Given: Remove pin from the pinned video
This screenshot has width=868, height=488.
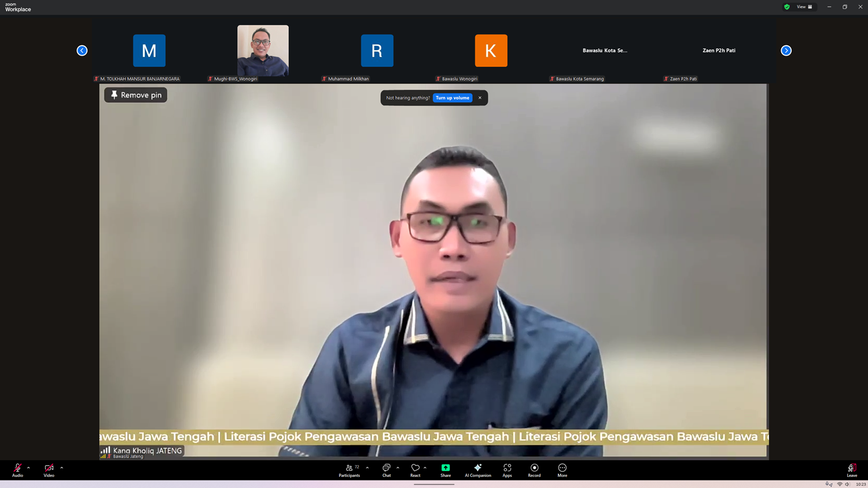Looking at the screenshot, I should click(135, 95).
